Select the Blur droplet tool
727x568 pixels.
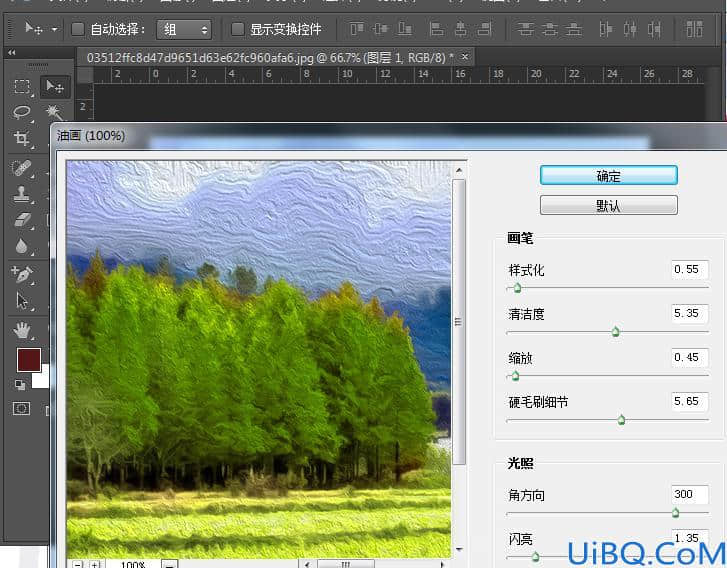[x=22, y=246]
